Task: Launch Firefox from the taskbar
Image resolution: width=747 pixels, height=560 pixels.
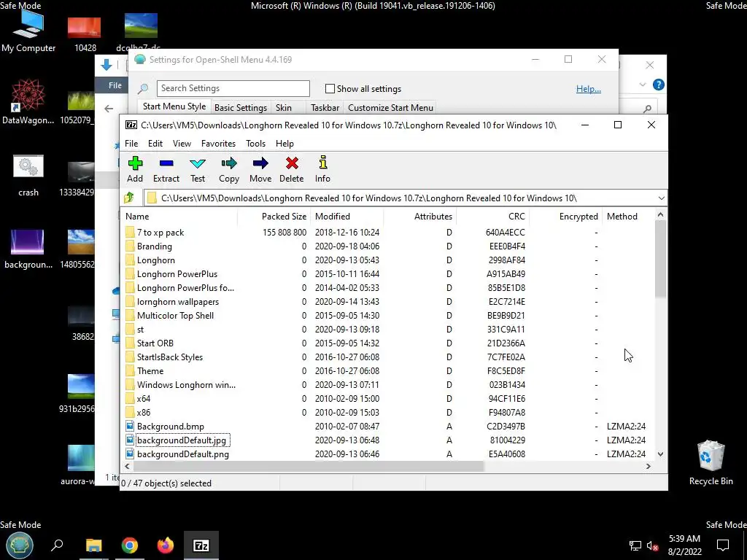Action: (166, 545)
